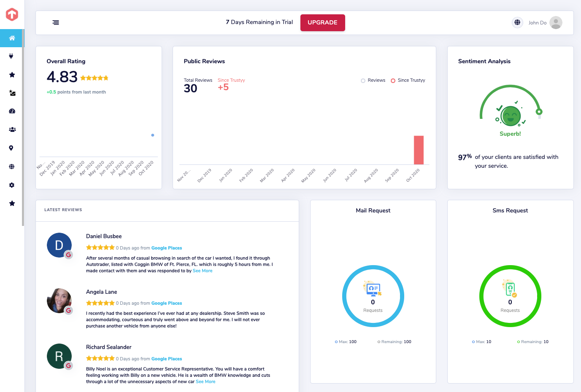Expand See More on Richard Sealander's review
581x392 pixels.
pos(205,382)
